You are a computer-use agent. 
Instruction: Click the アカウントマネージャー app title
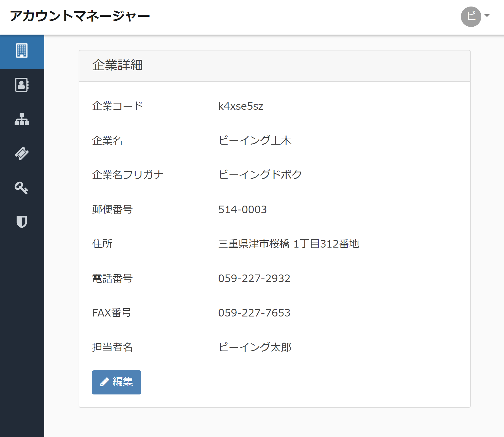80,16
